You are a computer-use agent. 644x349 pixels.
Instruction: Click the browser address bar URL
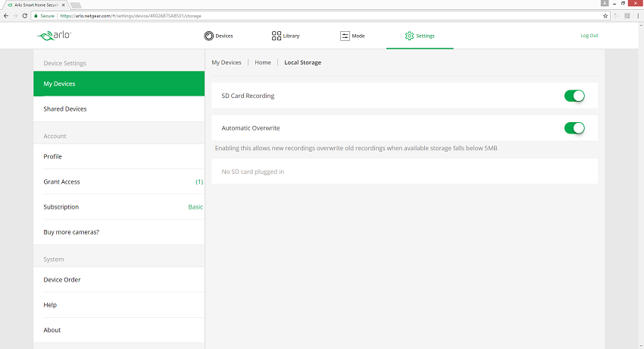(130, 16)
